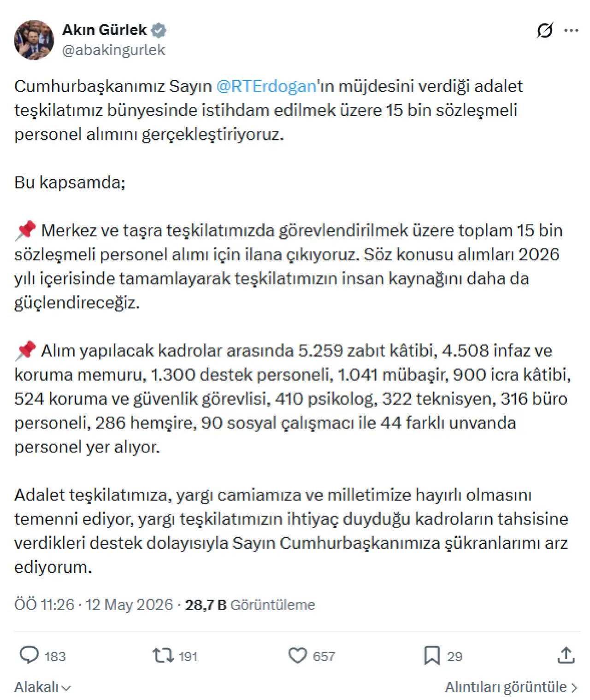The height and width of the screenshot is (700, 590).
Task: Bookmark the tweet using the bookmark icon
Action: coord(431,655)
